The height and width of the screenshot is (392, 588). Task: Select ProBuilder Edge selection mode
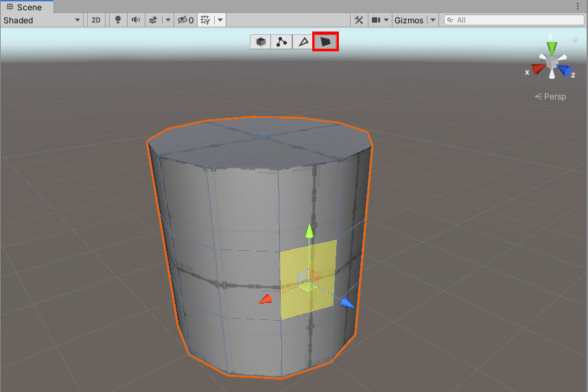pos(303,42)
